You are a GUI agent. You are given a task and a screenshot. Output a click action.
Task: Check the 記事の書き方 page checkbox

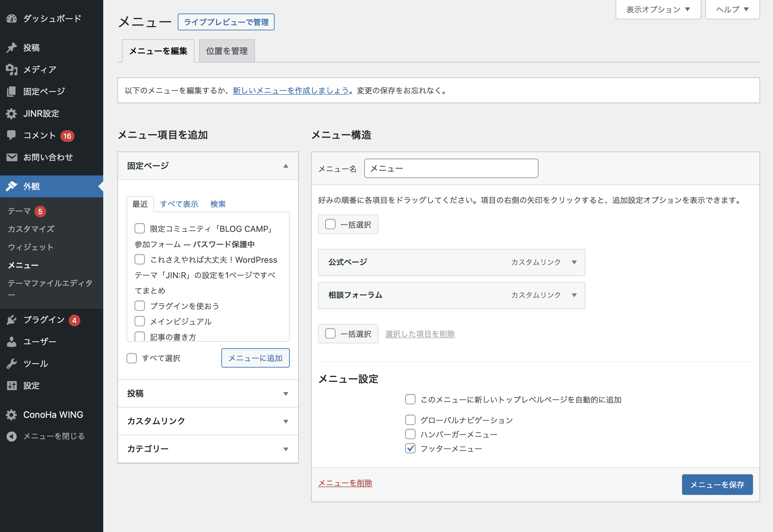140,336
